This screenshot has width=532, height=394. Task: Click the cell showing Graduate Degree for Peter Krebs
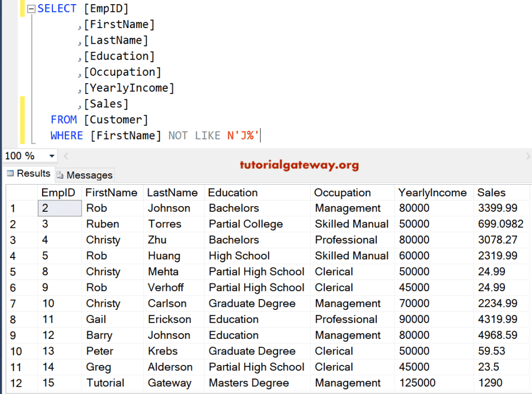(x=252, y=351)
